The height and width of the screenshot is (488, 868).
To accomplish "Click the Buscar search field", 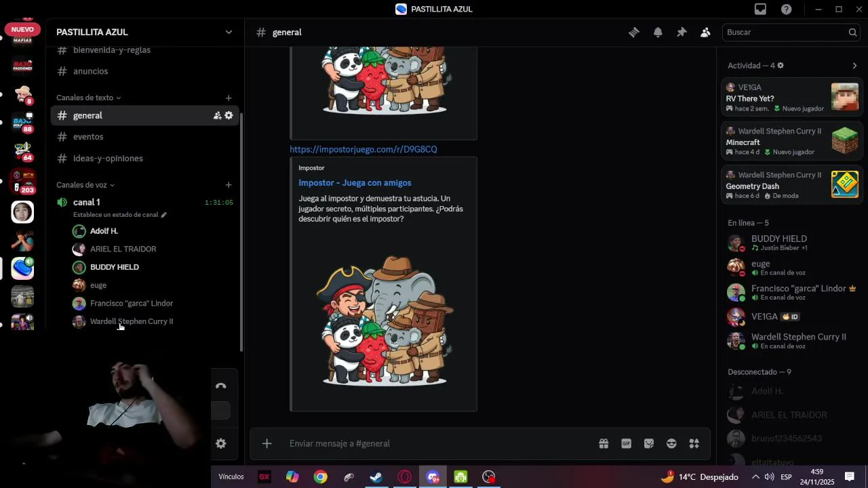I will click(792, 32).
